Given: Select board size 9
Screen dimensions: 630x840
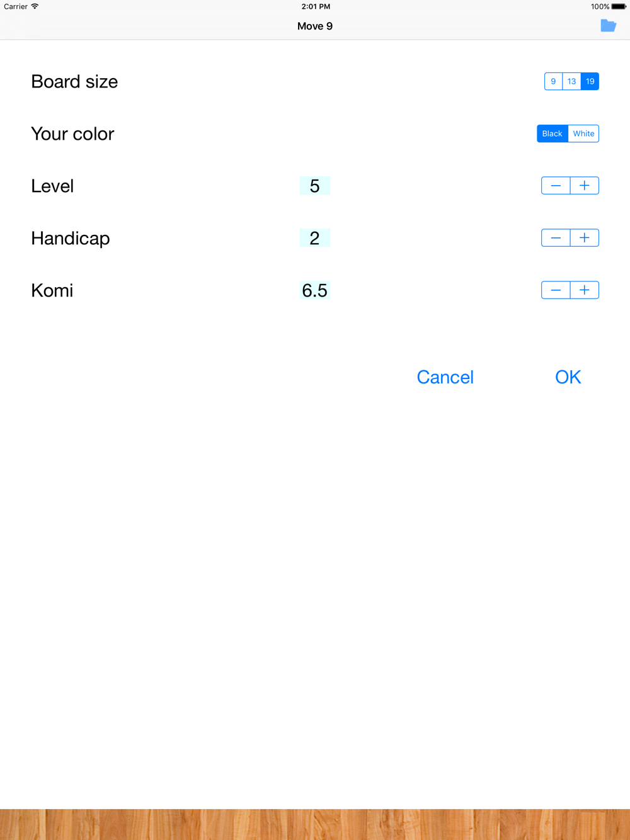Looking at the screenshot, I should [553, 81].
